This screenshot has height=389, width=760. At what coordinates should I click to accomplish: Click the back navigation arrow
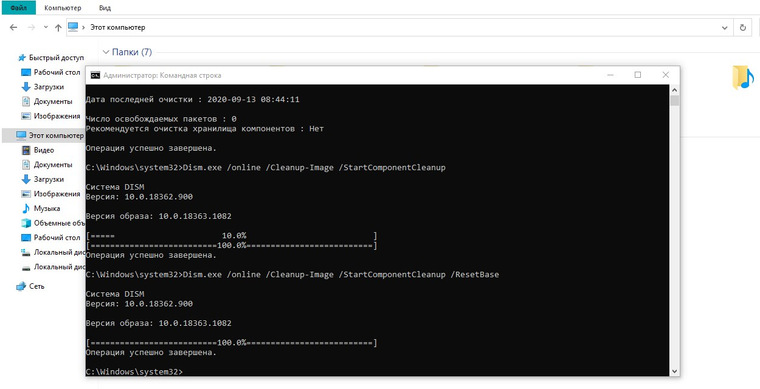click(14, 28)
